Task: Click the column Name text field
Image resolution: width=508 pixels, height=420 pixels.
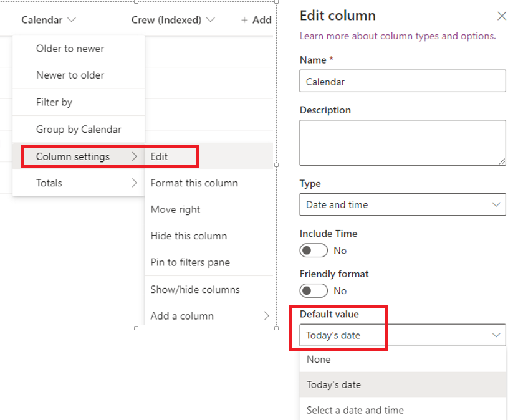Action: (403, 82)
